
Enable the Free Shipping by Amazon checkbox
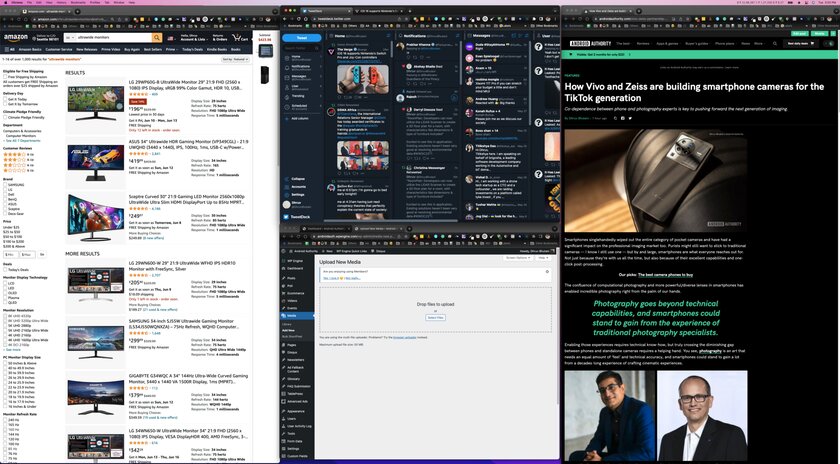coord(5,77)
